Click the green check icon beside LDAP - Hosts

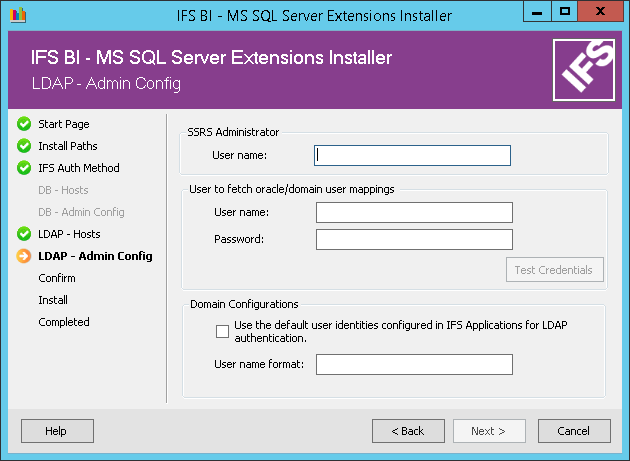(24, 234)
